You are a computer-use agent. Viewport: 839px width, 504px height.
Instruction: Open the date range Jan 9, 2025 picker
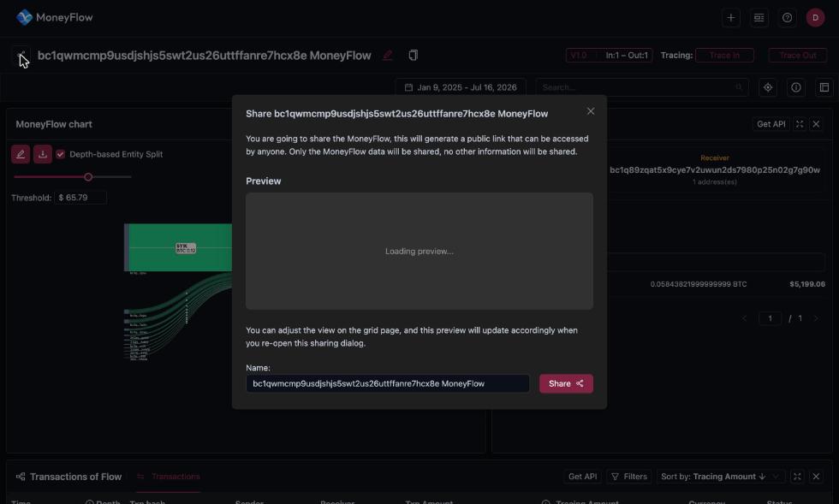click(461, 87)
